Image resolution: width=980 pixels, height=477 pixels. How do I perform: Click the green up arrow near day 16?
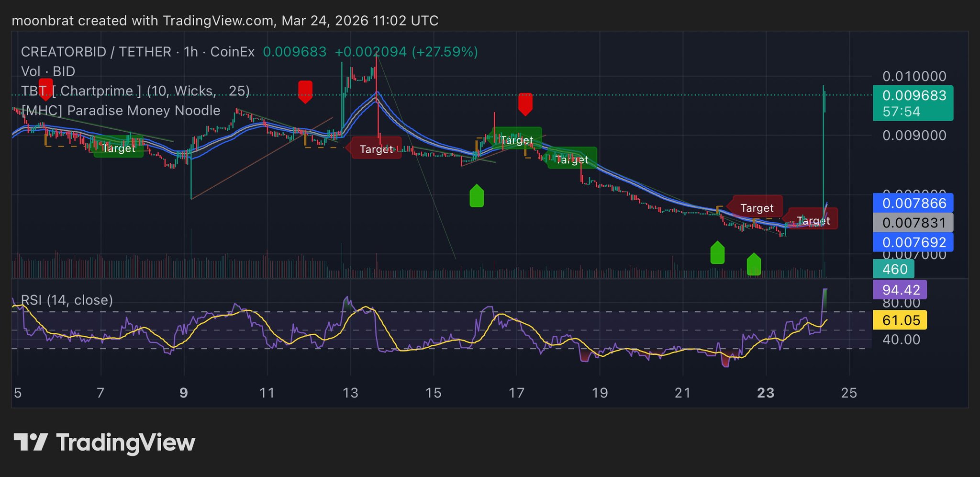pos(477,196)
